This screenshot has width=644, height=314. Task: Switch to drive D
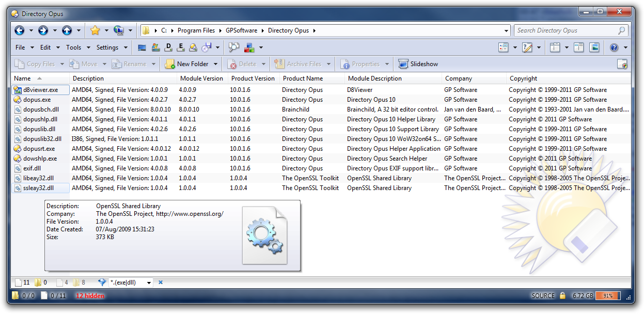coord(168,48)
